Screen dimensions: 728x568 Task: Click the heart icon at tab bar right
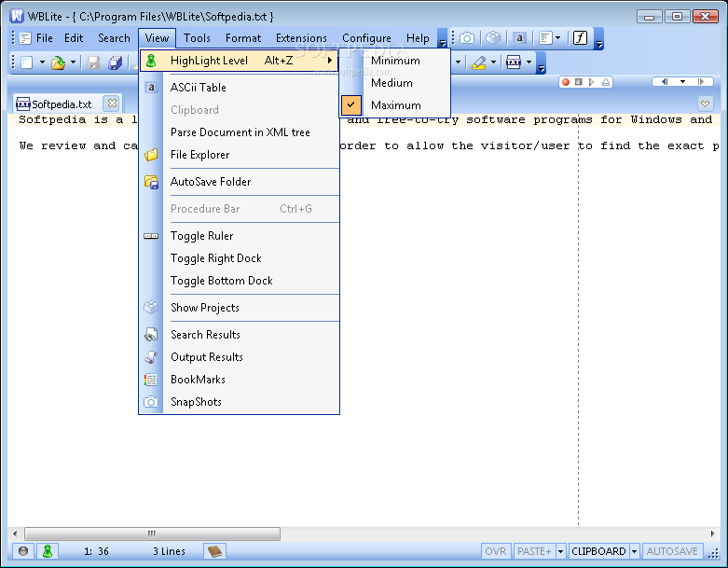pos(706,104)
